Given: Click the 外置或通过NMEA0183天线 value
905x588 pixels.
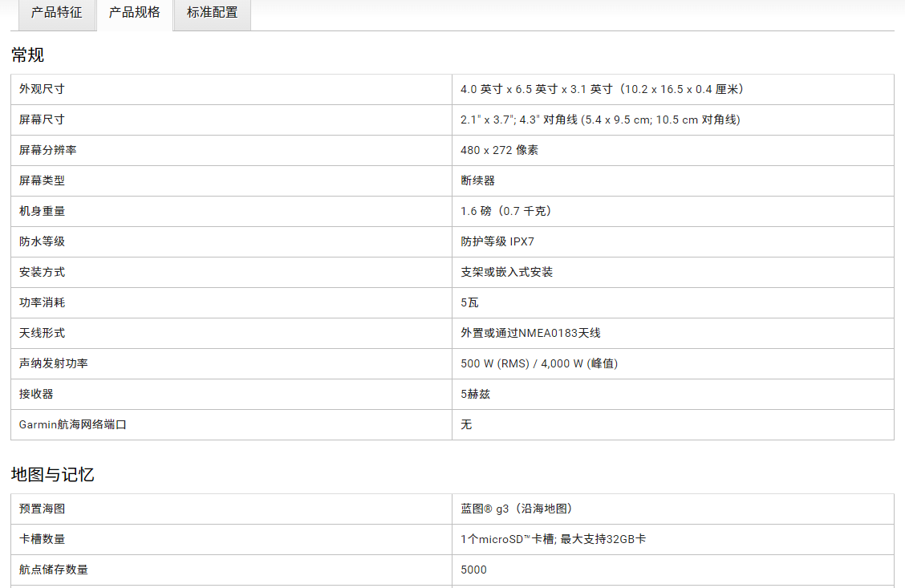Looking at the screenshot, I should pyautogui.click(x=530, y=333).
